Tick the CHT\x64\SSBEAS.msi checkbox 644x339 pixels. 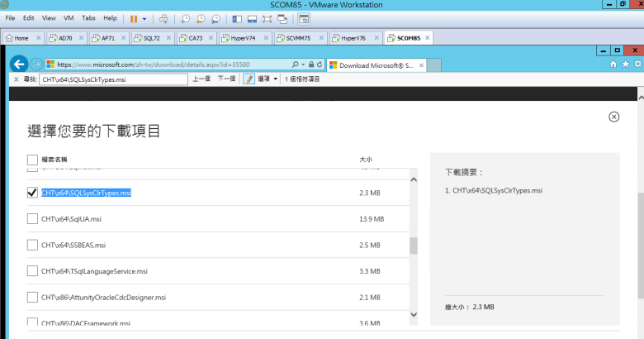coord(32,245)
